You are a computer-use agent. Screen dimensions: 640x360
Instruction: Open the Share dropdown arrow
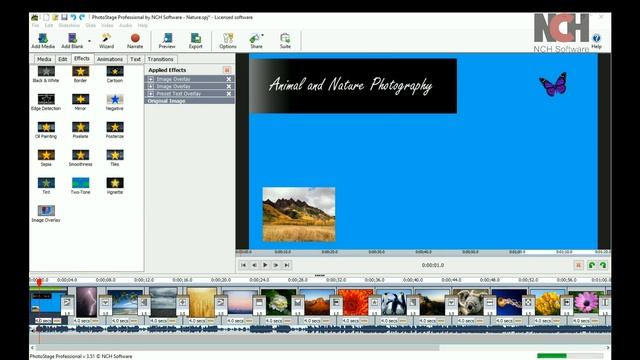point(262,35)
